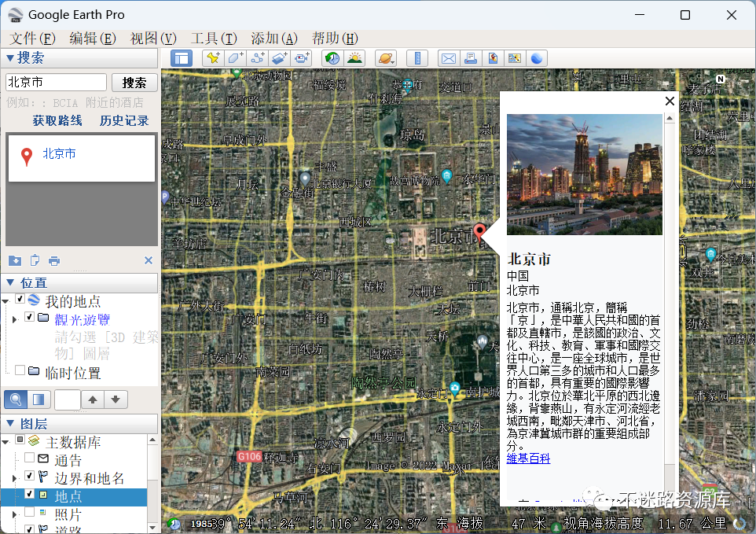Select the 临时位置 tree item

tap(73, 373)
